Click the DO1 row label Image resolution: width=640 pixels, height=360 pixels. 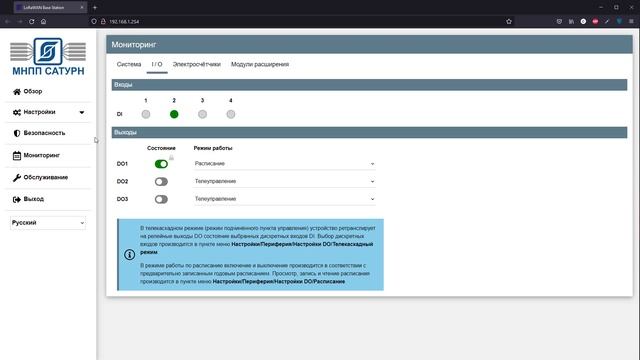coord(122,164)
